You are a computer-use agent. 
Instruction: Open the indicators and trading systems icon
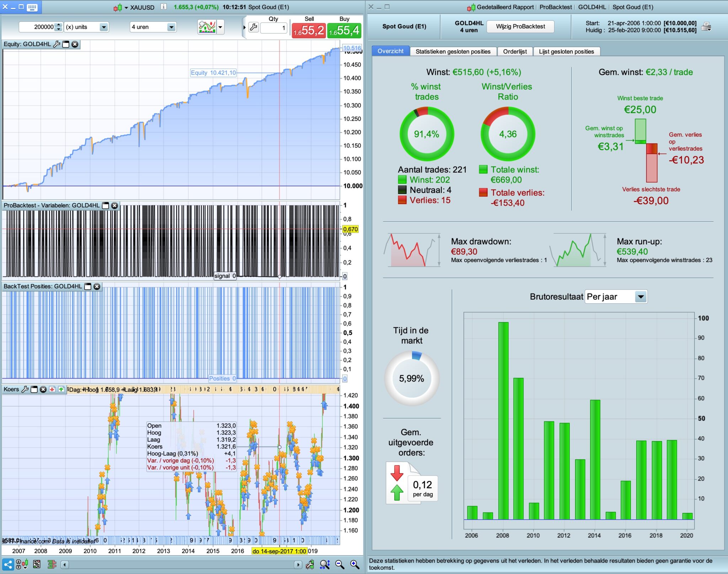pyautogui.click(x=207, y=27)
